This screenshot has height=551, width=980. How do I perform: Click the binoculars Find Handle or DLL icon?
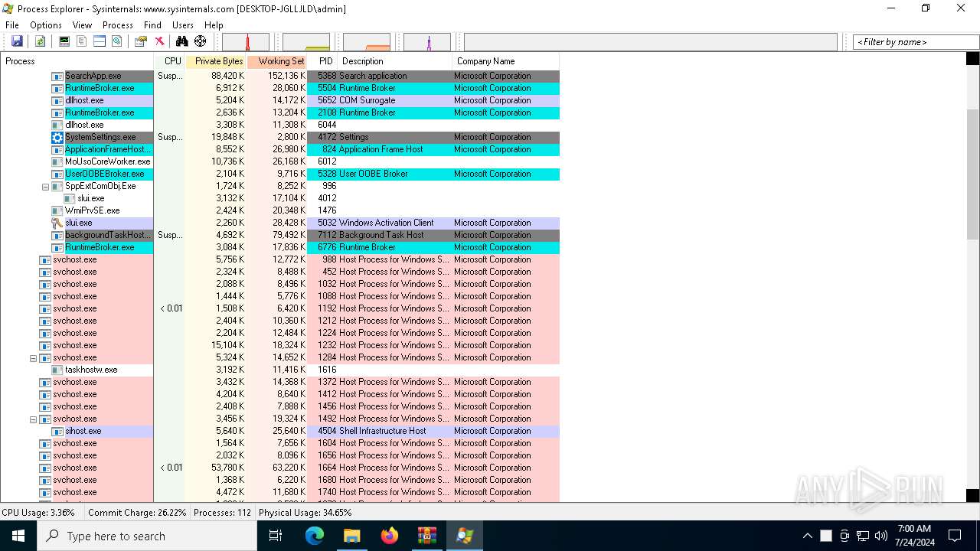click(182, 41)
